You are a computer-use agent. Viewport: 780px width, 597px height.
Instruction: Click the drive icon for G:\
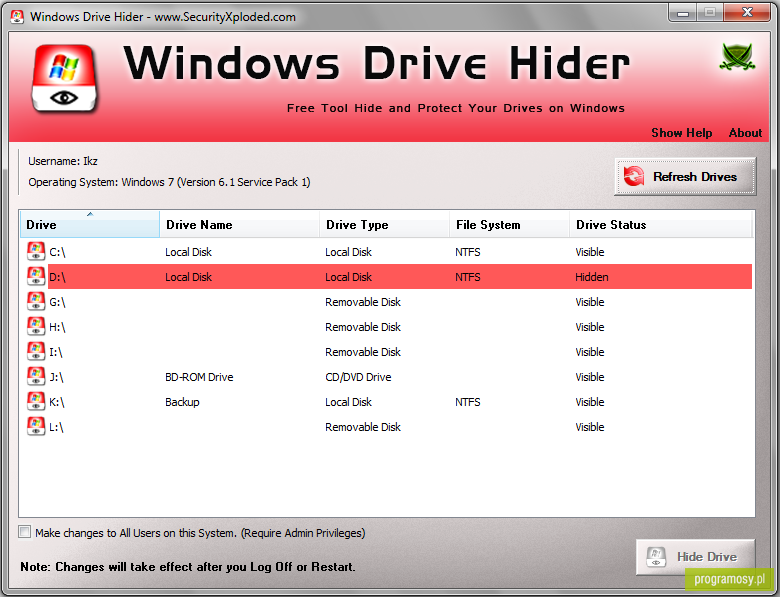(36, 301)
